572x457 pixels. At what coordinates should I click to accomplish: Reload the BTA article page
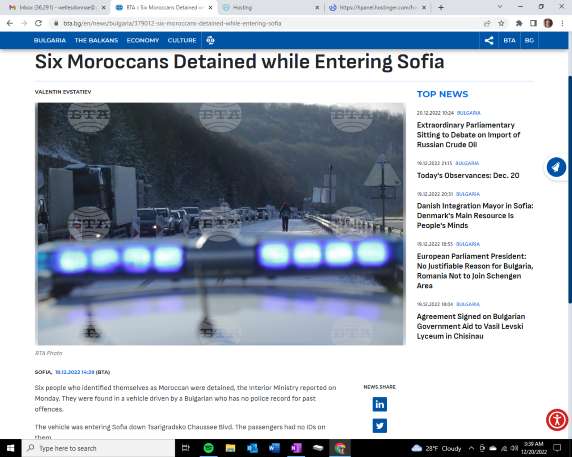click(x=38, y=23)
